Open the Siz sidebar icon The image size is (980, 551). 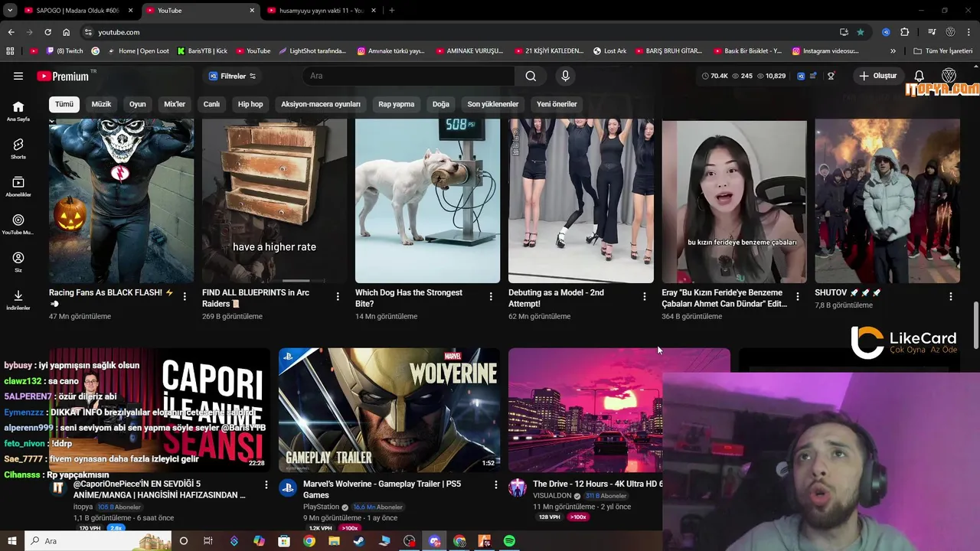18,262
